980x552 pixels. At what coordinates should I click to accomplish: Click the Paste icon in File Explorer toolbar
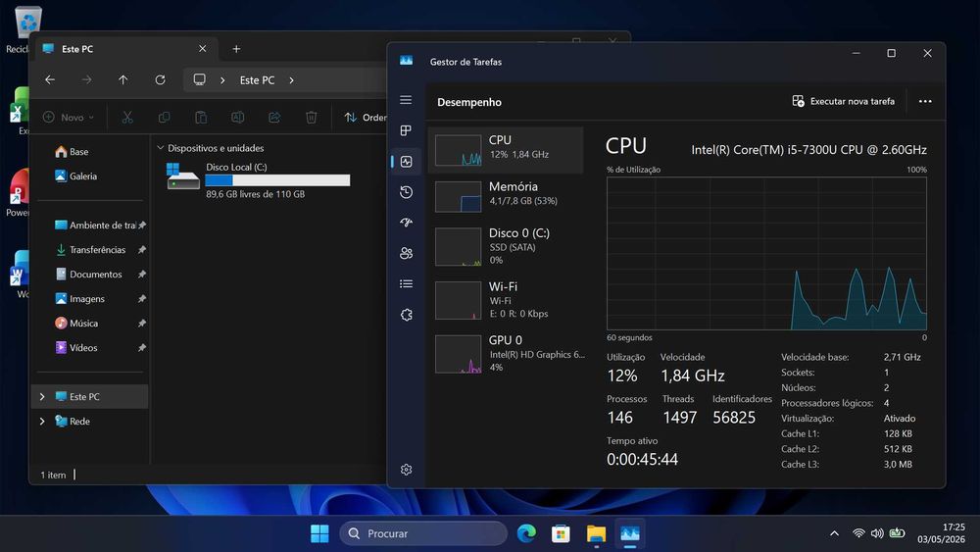coord(201,117)
